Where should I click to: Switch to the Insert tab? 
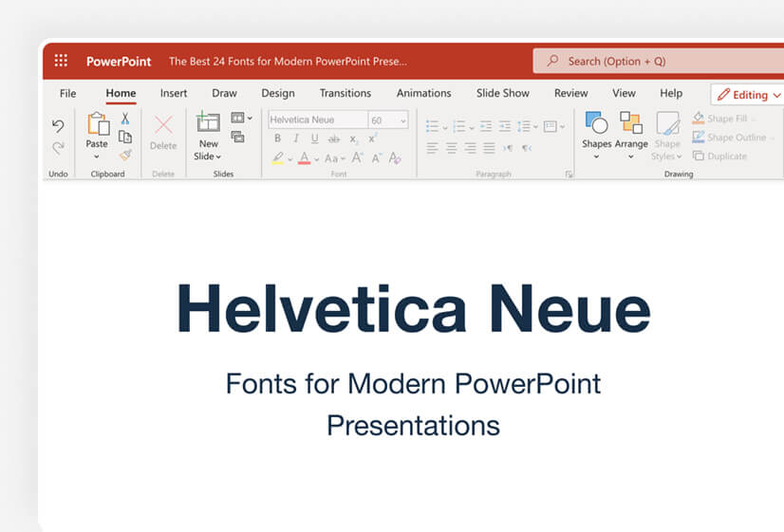click(x=174, y=94)
